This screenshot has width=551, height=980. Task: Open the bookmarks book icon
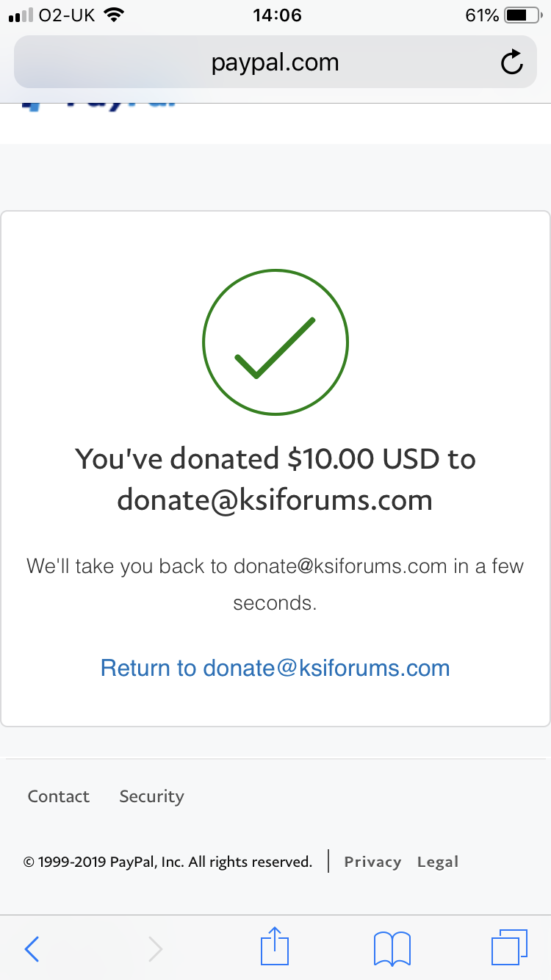pyautogui.click(x=392, y=948)
